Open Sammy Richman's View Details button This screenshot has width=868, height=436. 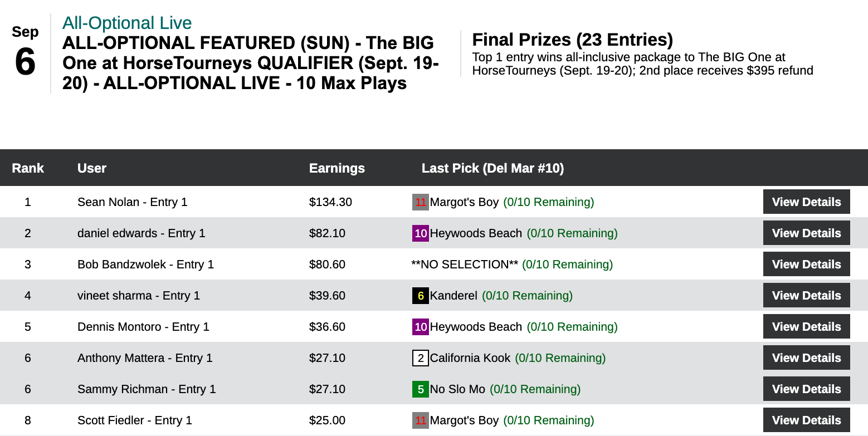coord(806,389)
